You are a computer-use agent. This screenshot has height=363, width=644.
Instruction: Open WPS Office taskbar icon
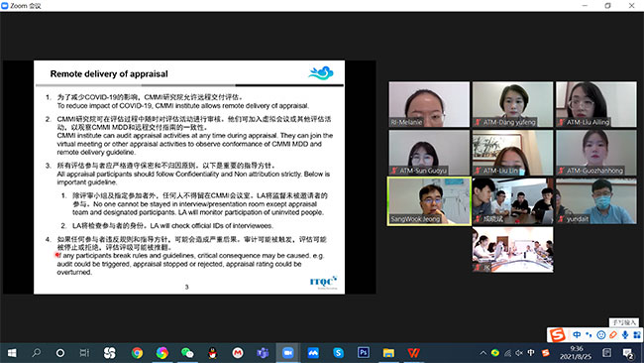point(413,353)
